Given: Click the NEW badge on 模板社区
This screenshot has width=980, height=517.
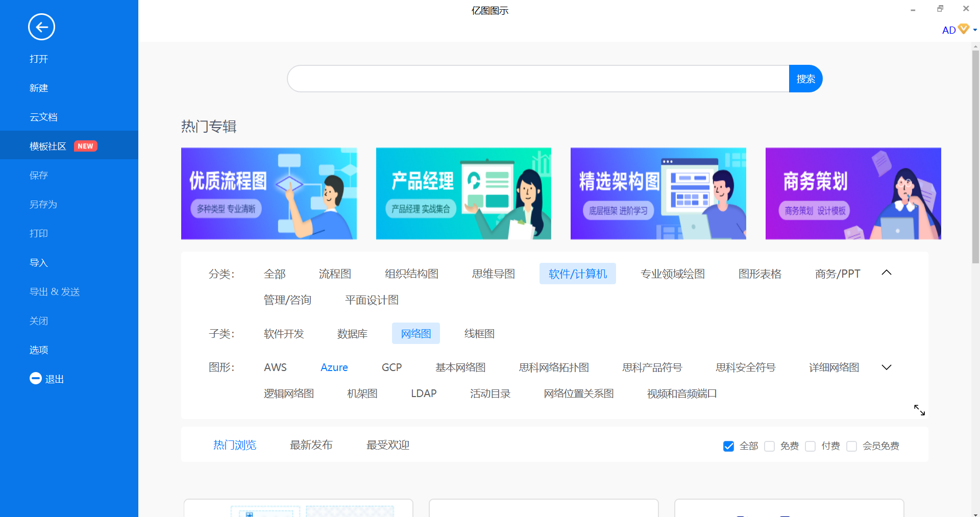Looking at the screenshot, I should pos(85,146).
